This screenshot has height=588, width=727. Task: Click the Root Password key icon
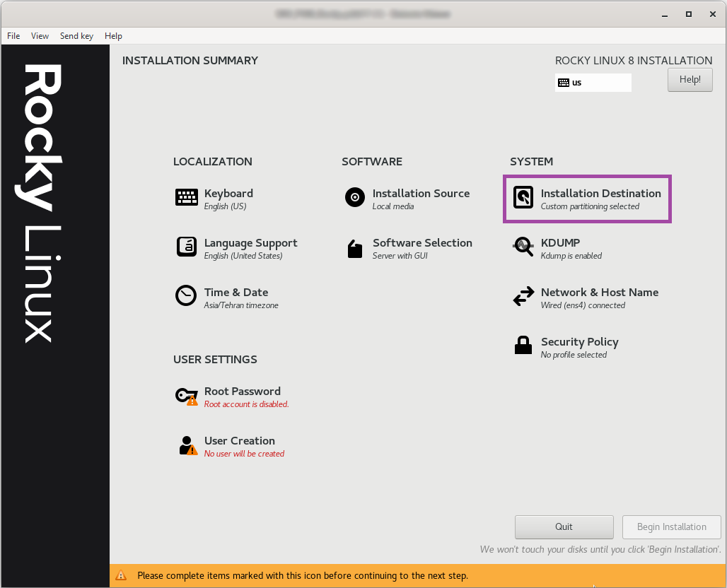(187, 396)
